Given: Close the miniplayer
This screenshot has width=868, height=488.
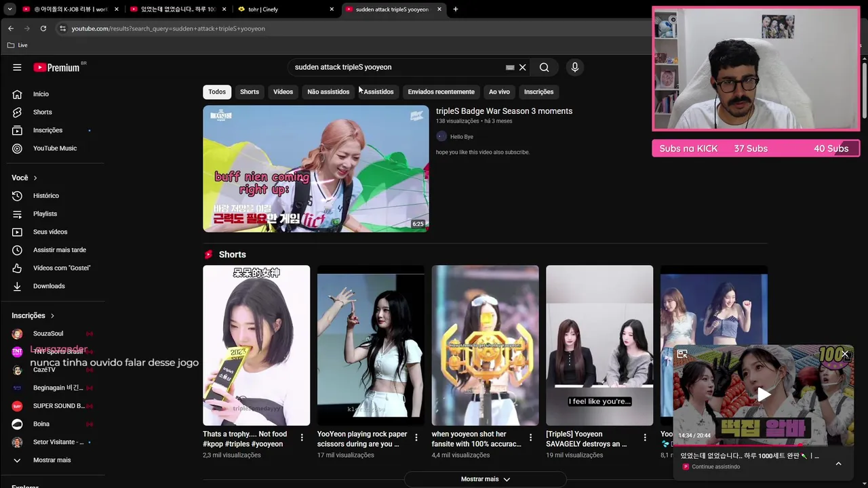Looking at the screenshot, I should point(845,354).
